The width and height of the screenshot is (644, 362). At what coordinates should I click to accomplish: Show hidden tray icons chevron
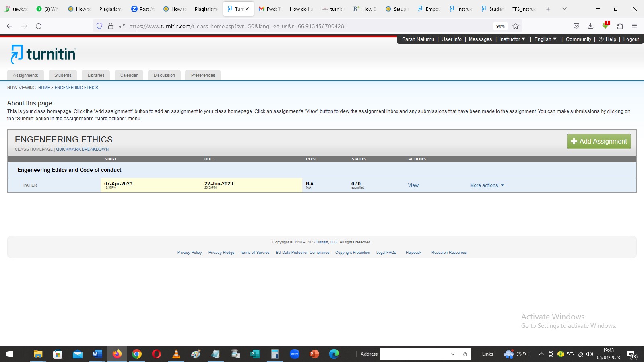[541, 354]
